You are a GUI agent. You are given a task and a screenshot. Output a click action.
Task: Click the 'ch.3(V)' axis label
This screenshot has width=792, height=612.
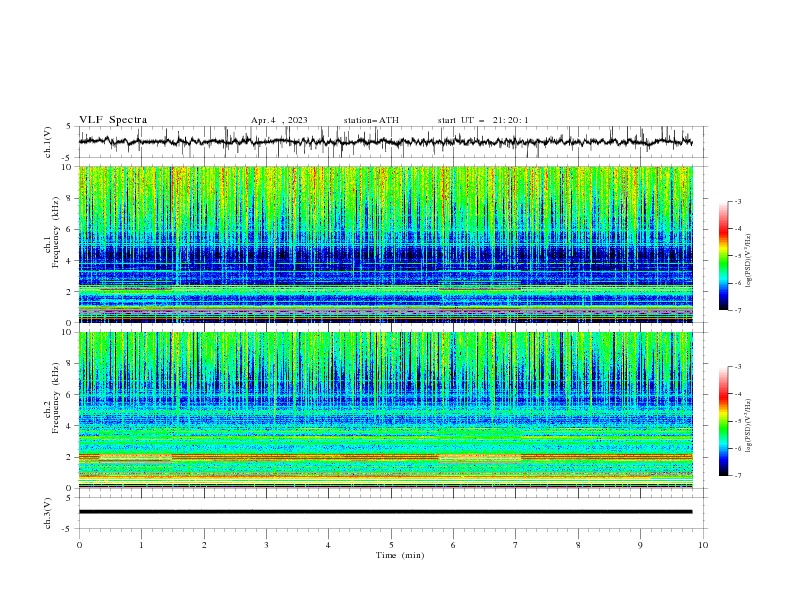(x=48, y=513)
